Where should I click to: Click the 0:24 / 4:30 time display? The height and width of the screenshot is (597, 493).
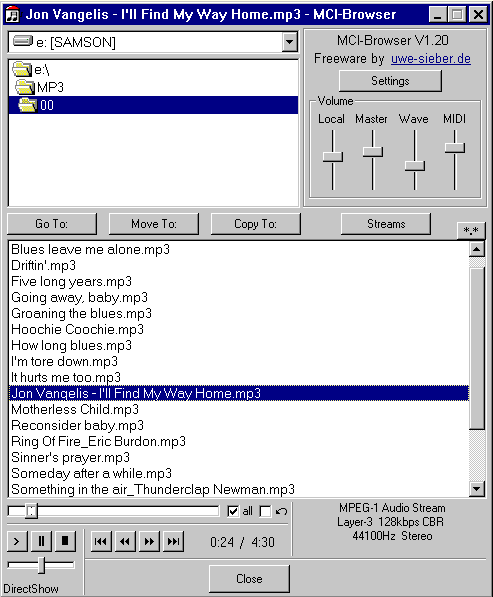[242, 542]
